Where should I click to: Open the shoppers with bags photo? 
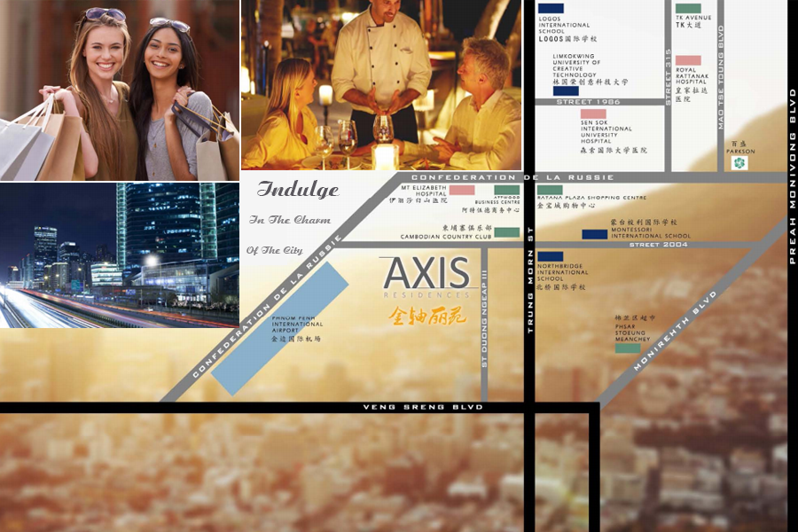click(120, 89)
